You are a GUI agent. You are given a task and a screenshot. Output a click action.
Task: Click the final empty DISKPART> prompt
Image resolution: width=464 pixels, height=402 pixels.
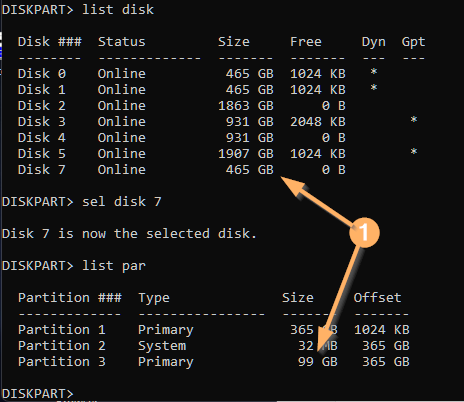(37, 394)
